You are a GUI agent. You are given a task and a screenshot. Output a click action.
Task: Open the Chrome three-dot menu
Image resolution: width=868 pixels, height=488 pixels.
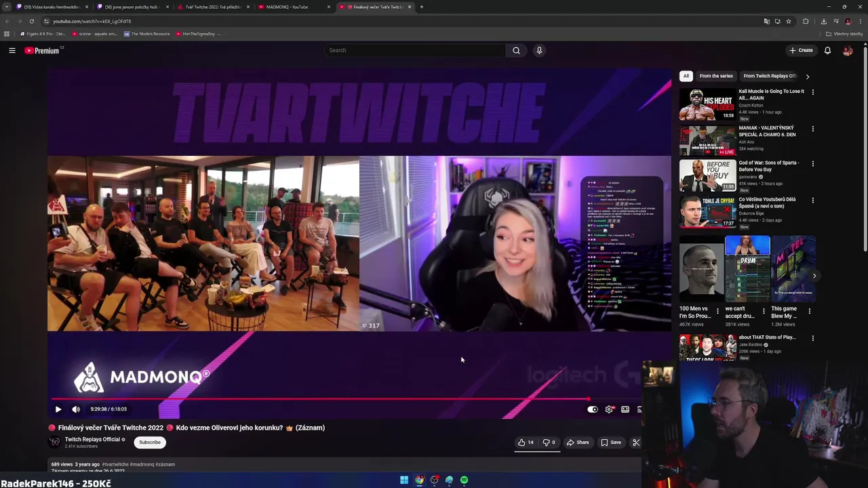pos(860,21)
